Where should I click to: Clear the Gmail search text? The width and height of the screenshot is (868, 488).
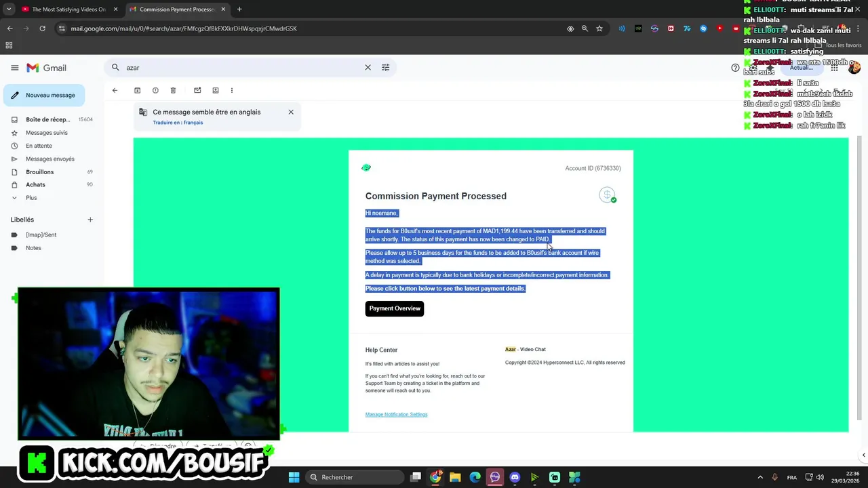click(368, 68)
